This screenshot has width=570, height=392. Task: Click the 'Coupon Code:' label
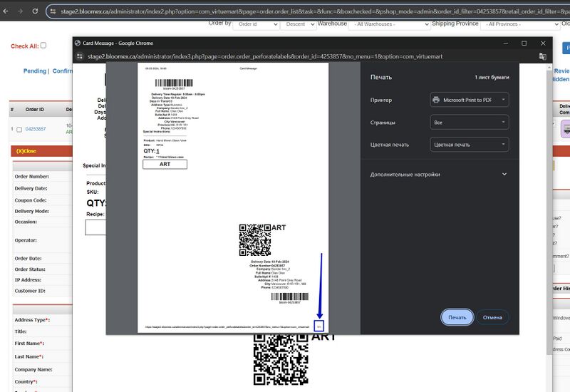(31, 200)
